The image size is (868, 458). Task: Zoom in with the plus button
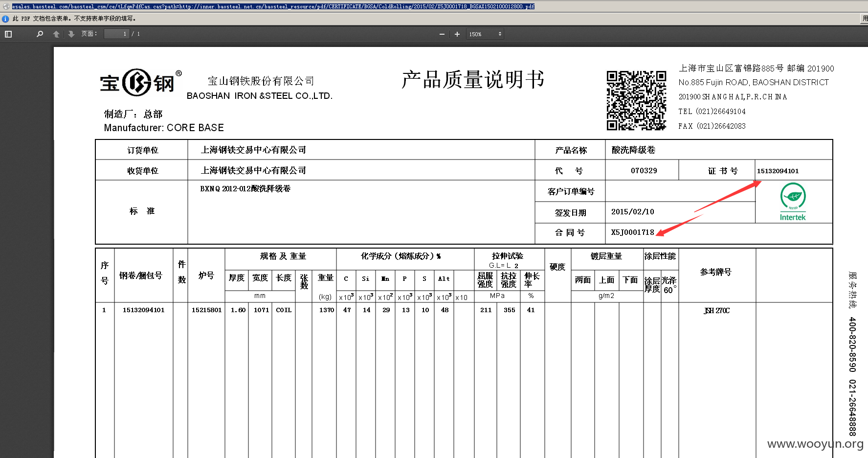click(x=457, y=34)
